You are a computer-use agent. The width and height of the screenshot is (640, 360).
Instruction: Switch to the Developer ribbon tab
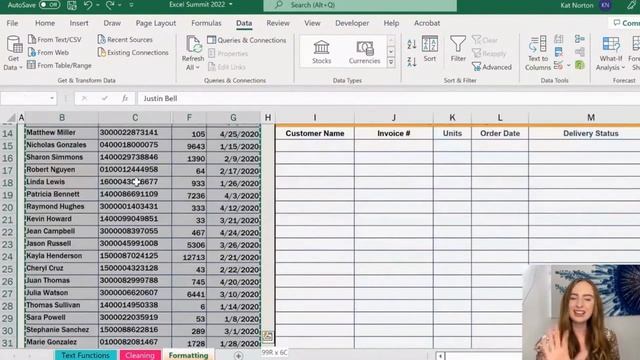352,23
